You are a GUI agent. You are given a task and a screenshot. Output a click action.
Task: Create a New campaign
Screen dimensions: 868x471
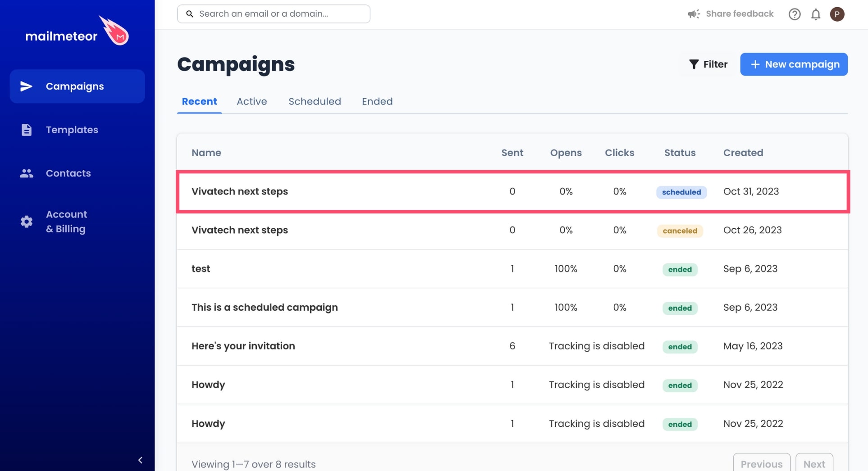point(794,64)
